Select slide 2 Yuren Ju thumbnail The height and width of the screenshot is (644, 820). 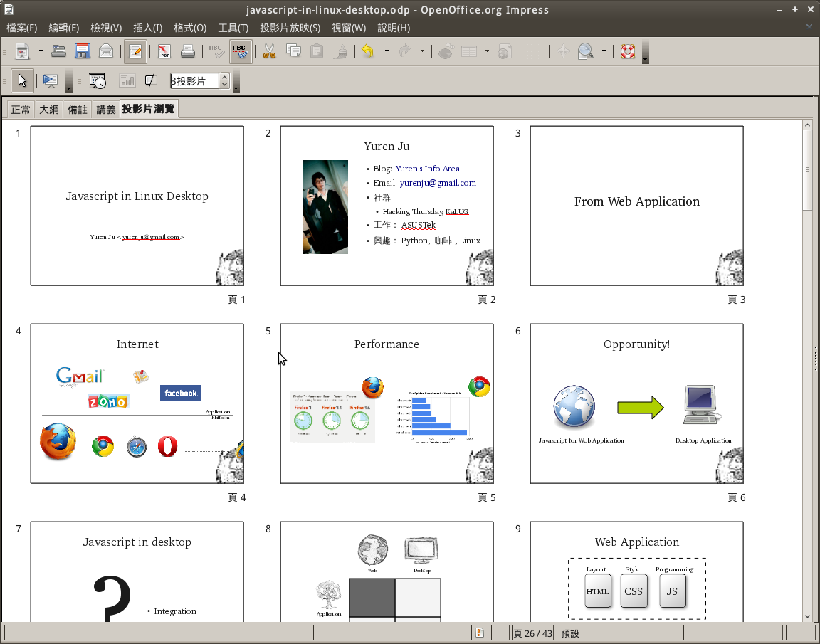tap(387, 206)
